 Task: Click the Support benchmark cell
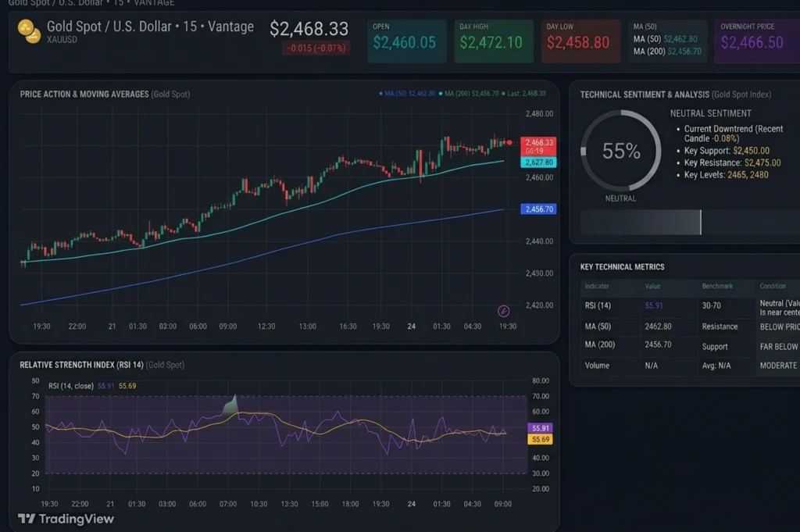point(715,347)
